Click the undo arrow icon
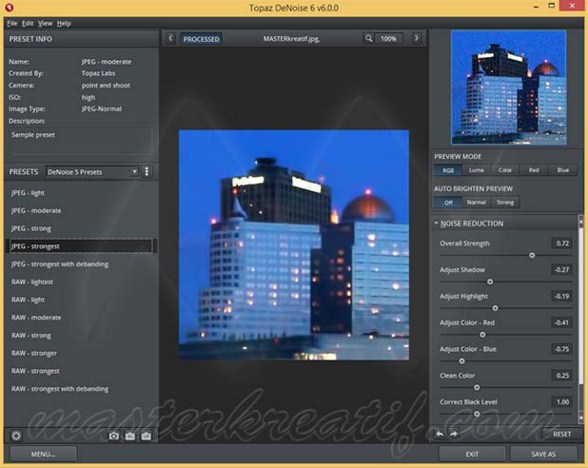The height and width of the screenshot is (468, 588). click(x=440, y=434)
